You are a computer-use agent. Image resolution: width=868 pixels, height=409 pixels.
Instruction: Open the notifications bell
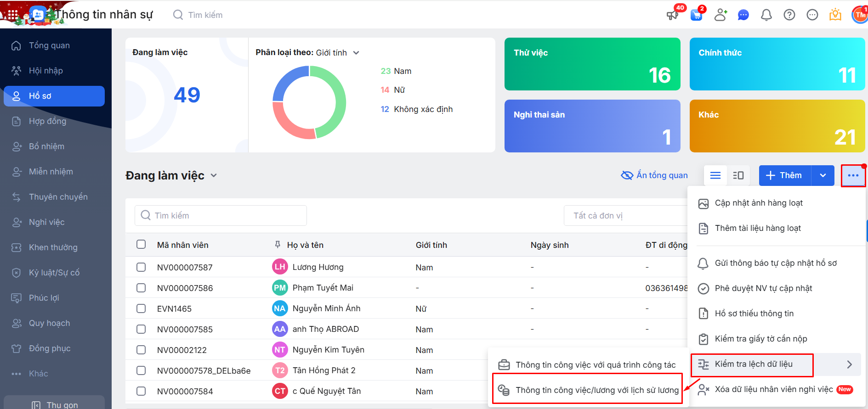click(766, 15)
